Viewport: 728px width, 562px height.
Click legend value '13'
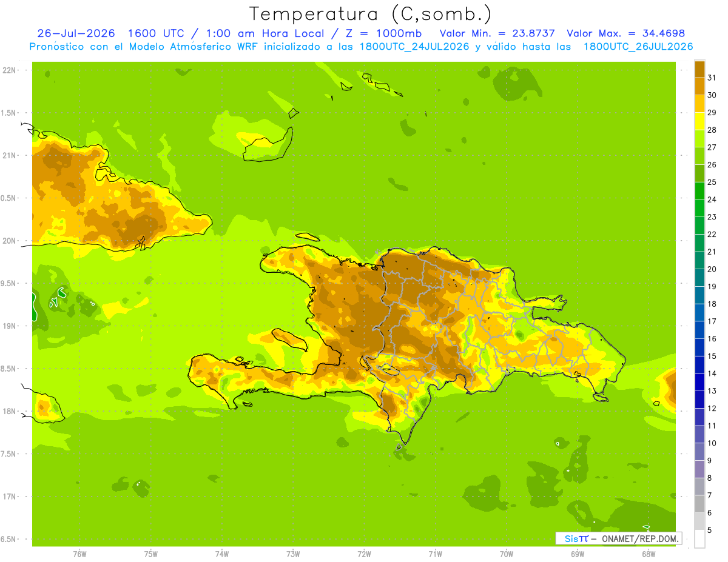(x=712, y=391)
